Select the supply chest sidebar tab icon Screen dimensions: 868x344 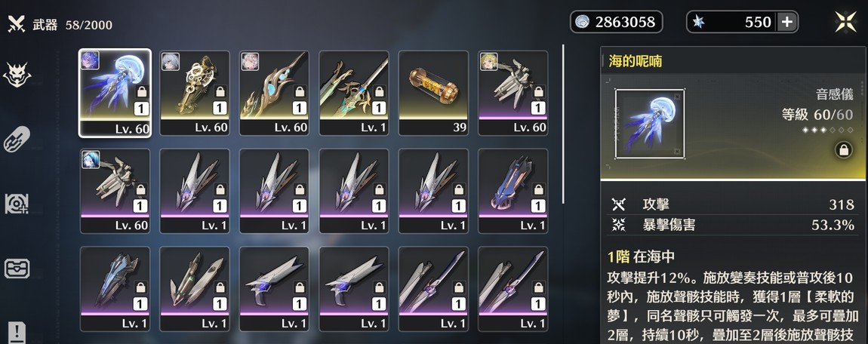tap(17, 269)
